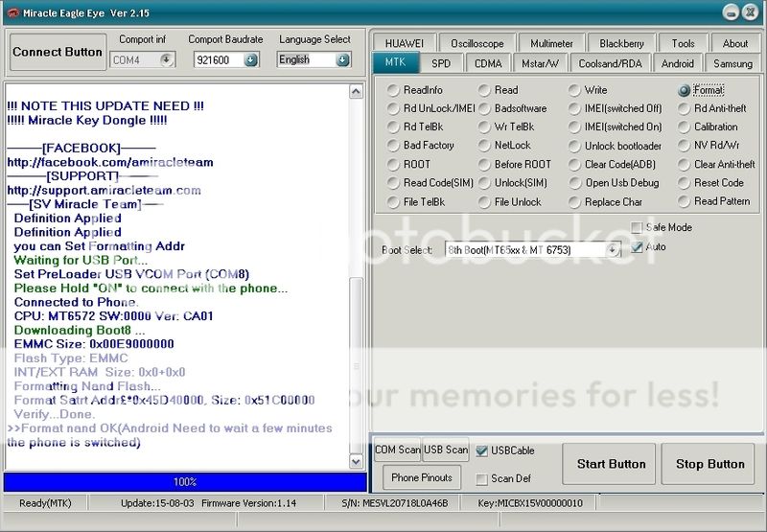Screen dimensions: 767x532
Task: Select the File TelBk option
Action: (416, 201)
